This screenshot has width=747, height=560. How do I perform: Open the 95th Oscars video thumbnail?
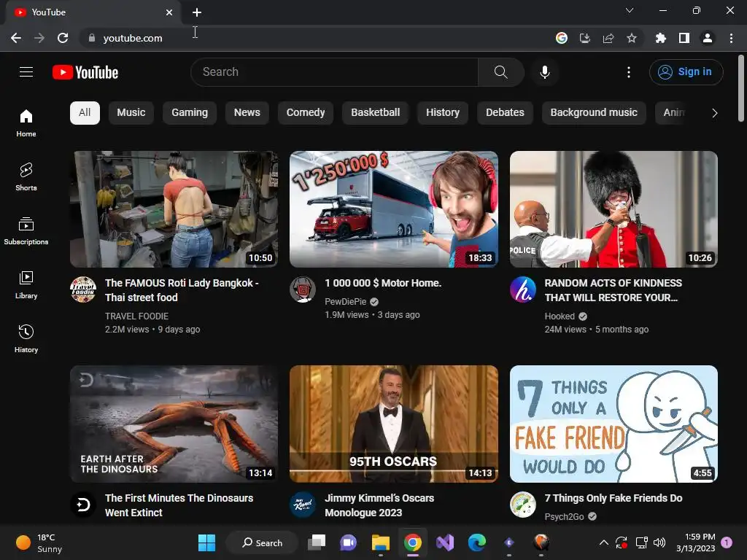click(x=393, y=424)
